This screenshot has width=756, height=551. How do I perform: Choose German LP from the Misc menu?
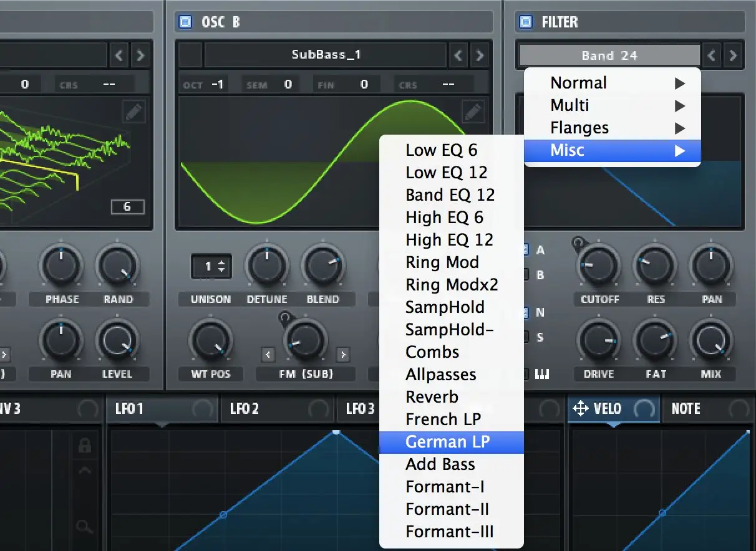point(448,442)
